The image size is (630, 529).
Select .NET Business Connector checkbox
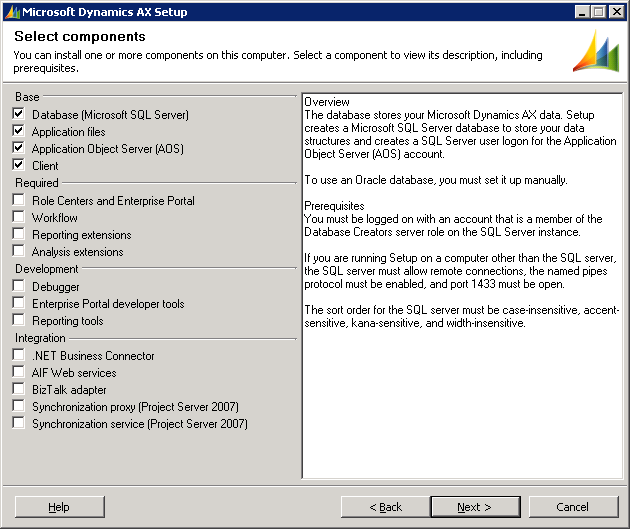(19, 356)
